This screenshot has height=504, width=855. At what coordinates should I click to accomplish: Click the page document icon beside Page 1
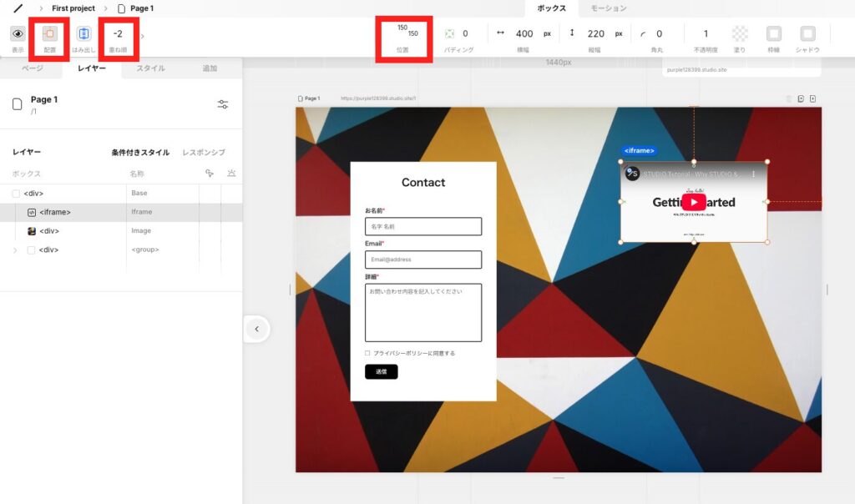click(18, 104)
